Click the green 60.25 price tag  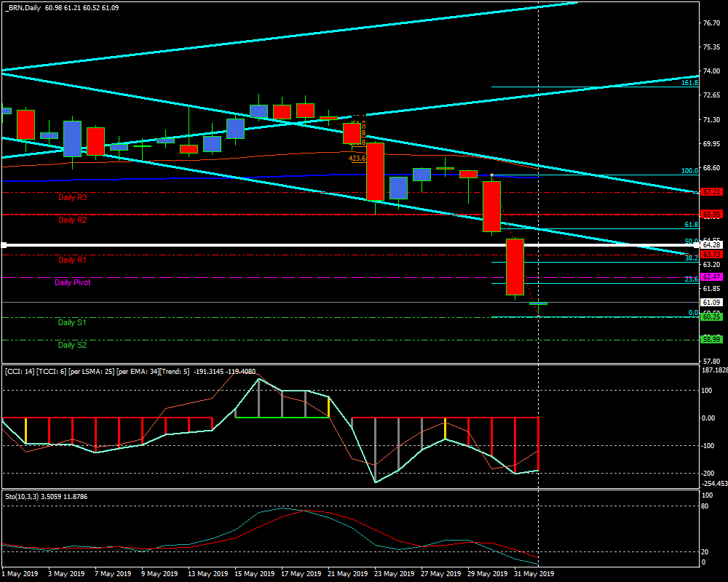[711, 317]
